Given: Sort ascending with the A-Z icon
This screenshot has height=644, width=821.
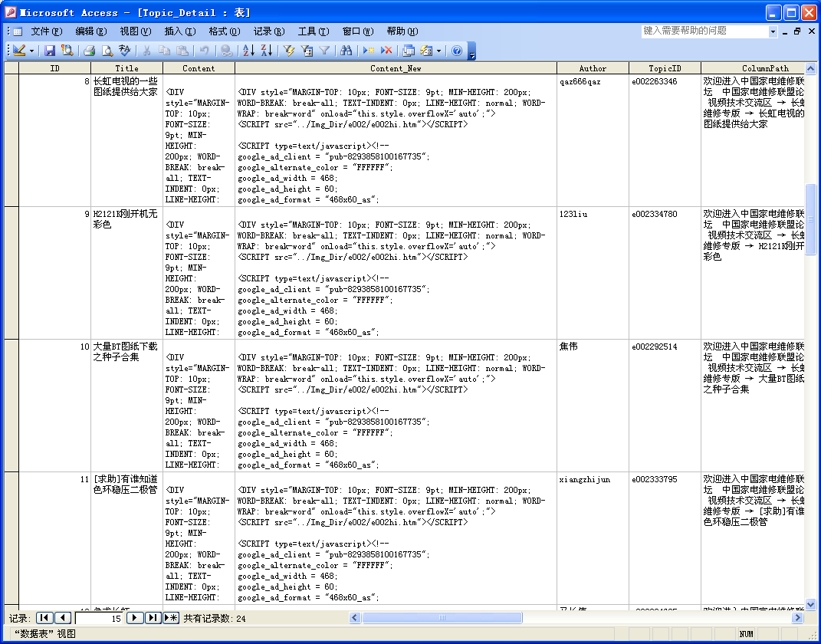Looking at the screenshot, I should pyautogui.click(x=248, y=51).
